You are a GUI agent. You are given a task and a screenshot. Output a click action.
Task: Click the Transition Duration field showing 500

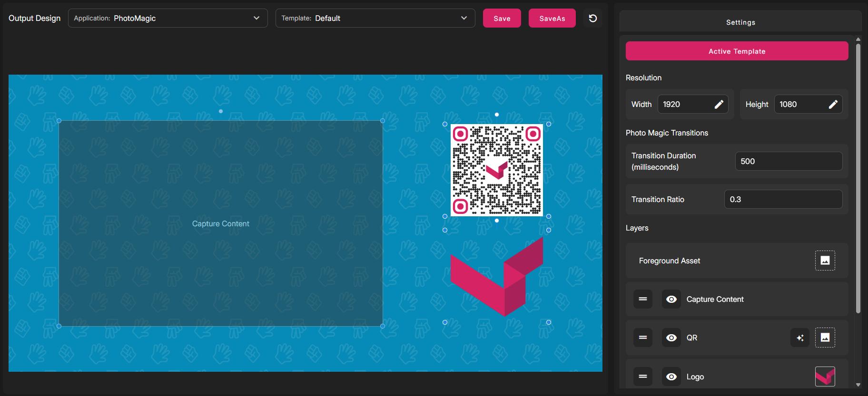point(789,161)
